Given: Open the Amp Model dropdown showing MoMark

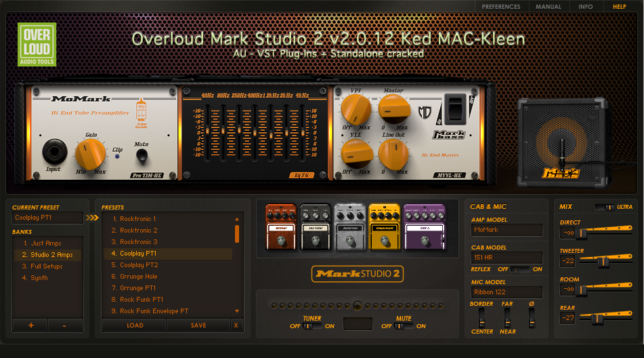Looking at the screenshot, I should [x=507, y=230].
